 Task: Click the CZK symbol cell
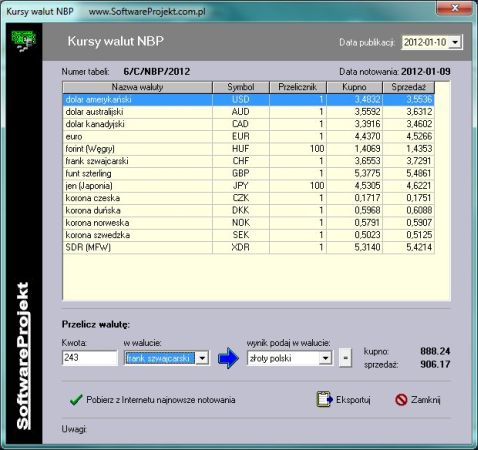tap(241, 198)
